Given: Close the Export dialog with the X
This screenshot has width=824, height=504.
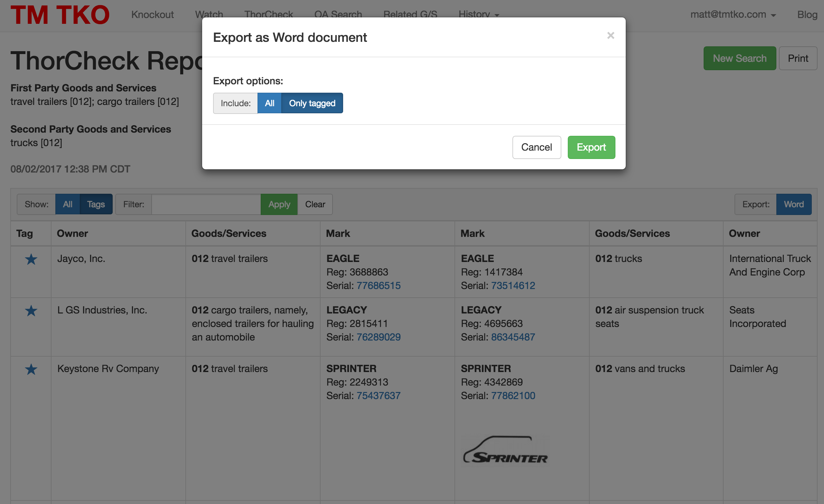Looking at the screenshot, I should (610, 35).
